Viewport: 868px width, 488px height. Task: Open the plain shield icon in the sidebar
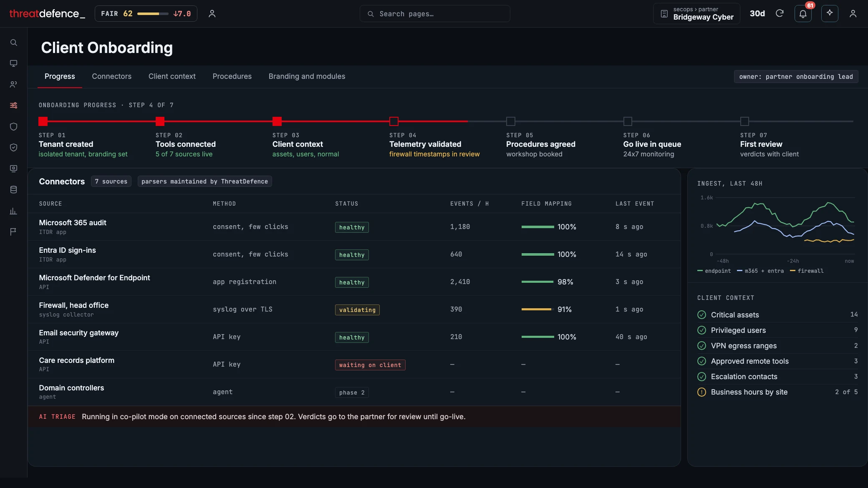pos(13,126)
